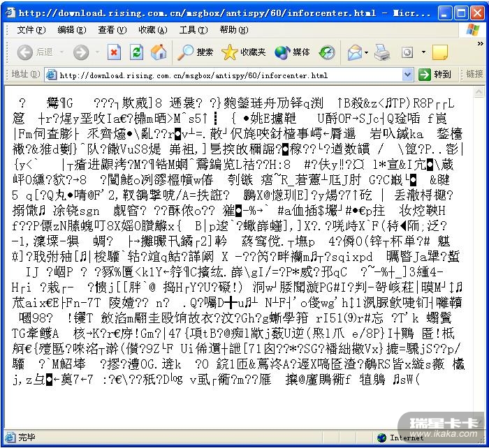Minimize the browser window
The height and width of the screenshot is (448, 489).
445,13
